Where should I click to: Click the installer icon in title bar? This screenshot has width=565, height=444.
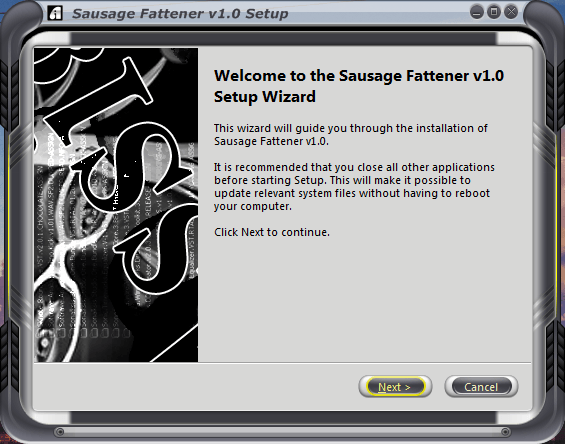(x=55, y=13)
